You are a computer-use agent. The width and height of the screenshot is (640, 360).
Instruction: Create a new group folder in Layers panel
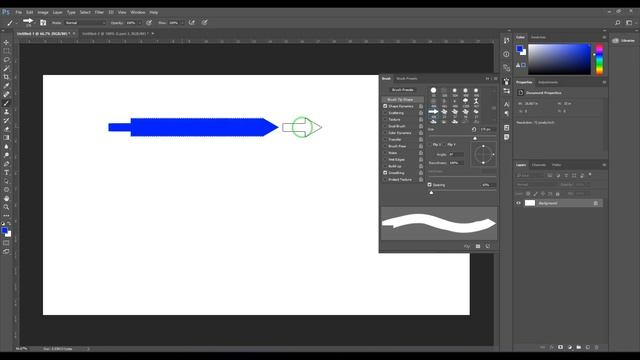(x=579, y=347)
